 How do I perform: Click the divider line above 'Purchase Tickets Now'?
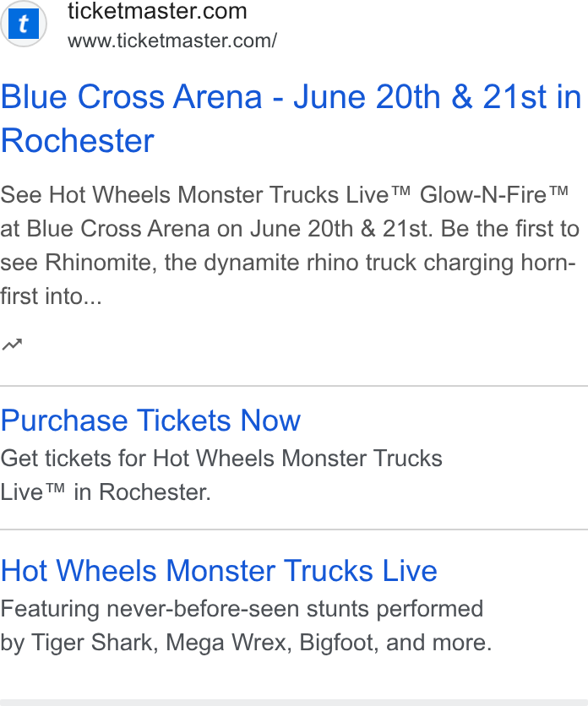[294, 386]
